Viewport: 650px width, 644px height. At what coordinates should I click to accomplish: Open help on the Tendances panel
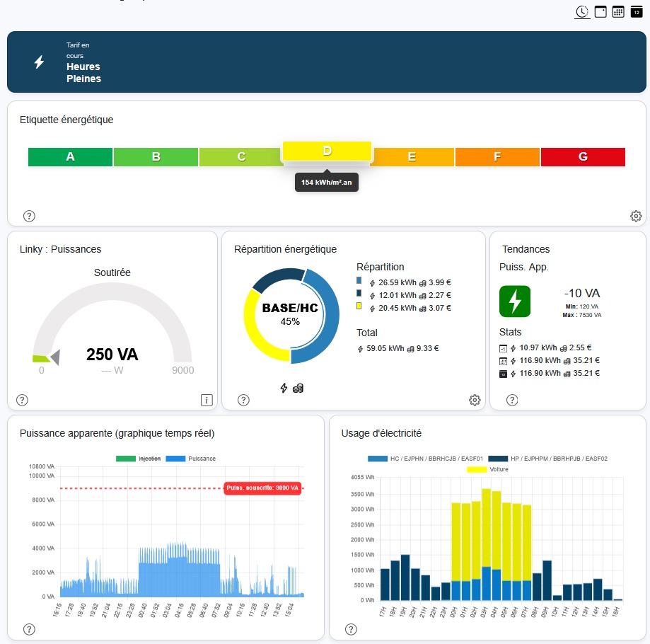click(512, 400)
